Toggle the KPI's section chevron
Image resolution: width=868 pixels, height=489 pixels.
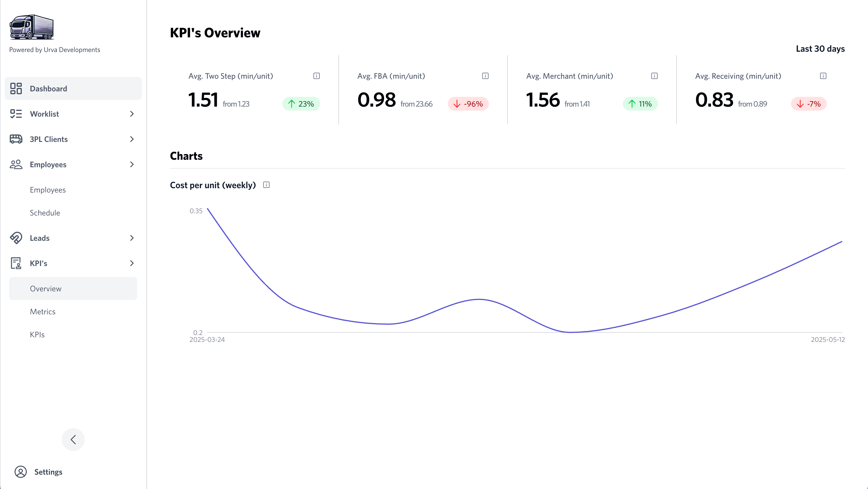(x=132, y=263)
